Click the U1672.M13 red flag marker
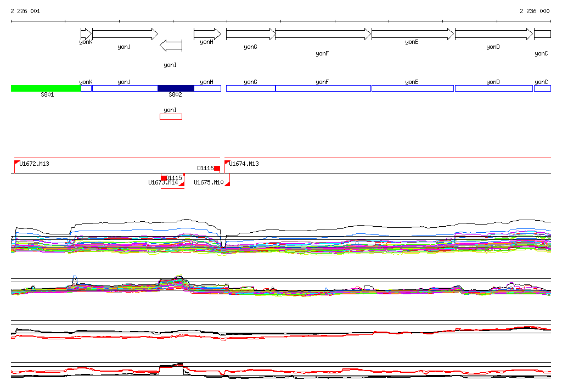The width and height of the screenshot is (562, 392). pyautogui.click(x=16, y=163)
